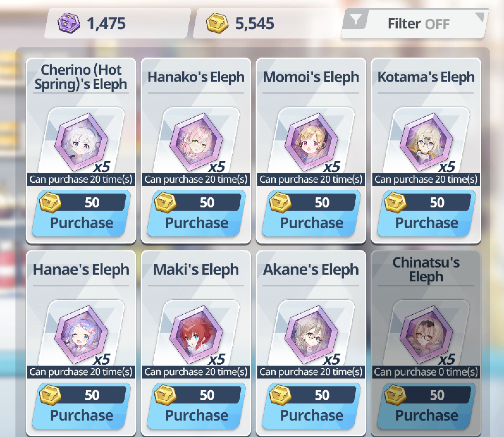The width and height of the screenshot is (504, 437).
Task: Click Cherino (Hot Spring)'s Eleph icon
Action: coord(81,140)
